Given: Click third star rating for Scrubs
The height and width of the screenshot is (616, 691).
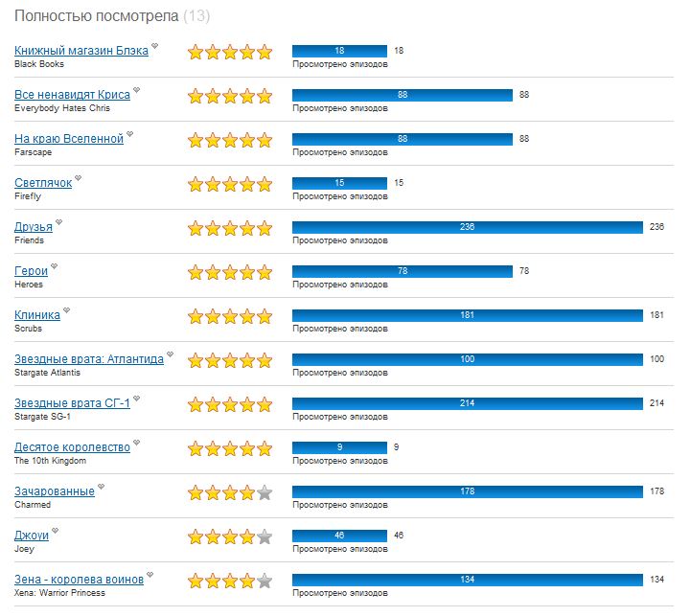Looking at the screenshot, I should point(230,317).
